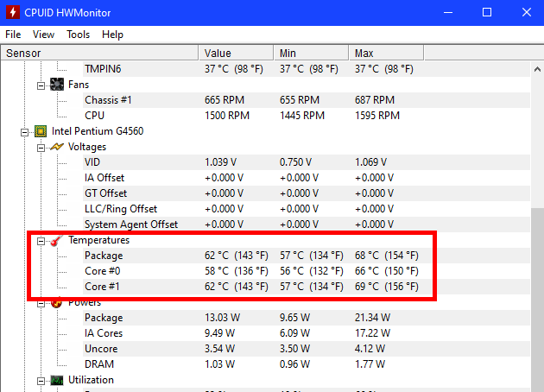
Task: Collapse the Fans tree node
Action: [x=41, y=85]
